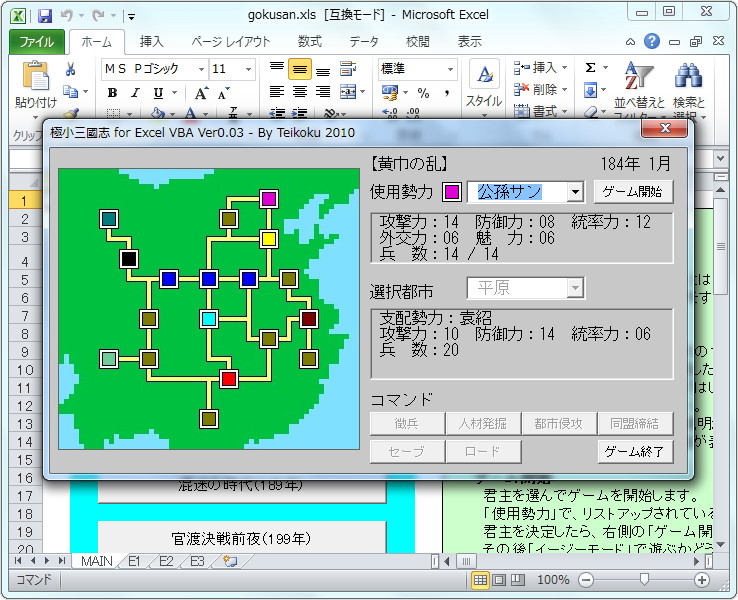
Task: Select row 5 header in worksheet
Action: pyautogui.click(x=25, y=280)
